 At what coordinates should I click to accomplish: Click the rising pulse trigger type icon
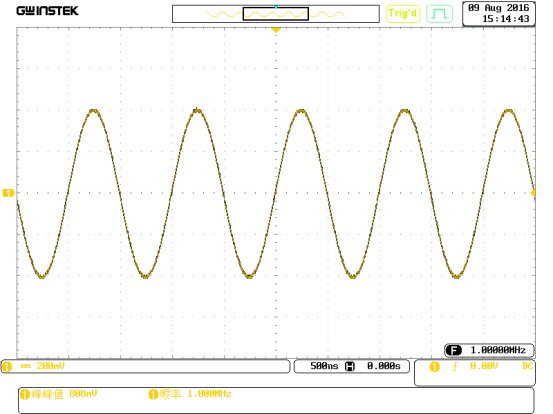(439, 14)
